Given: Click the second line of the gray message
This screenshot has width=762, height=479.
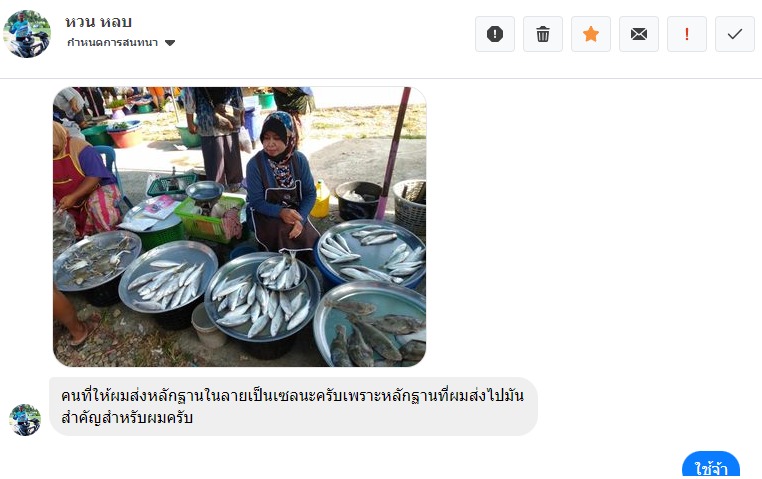Looking at the screenshot, I should point(127,417).
